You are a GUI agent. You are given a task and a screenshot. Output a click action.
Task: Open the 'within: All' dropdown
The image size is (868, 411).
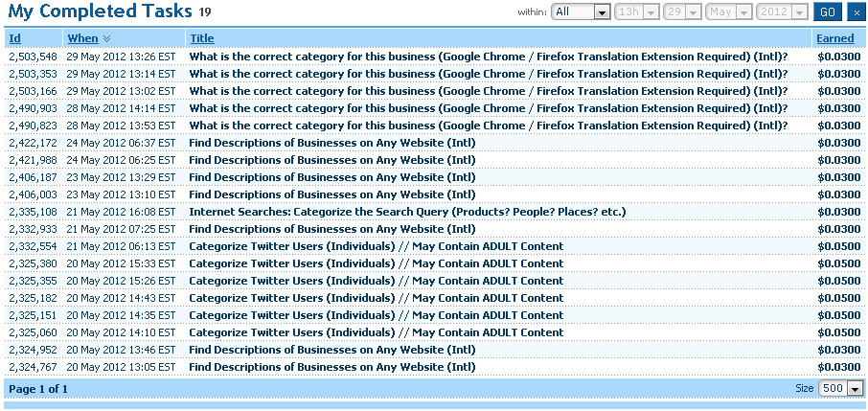(581, 11)
